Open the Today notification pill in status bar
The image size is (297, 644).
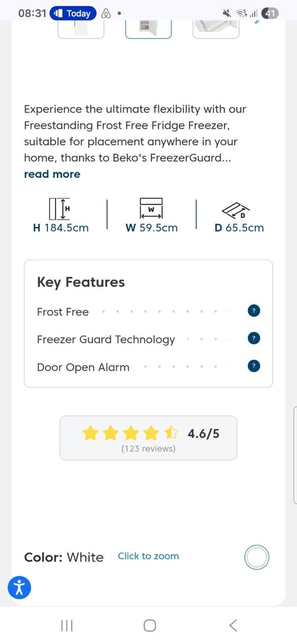pyautogui.click(x=73, y=13)
